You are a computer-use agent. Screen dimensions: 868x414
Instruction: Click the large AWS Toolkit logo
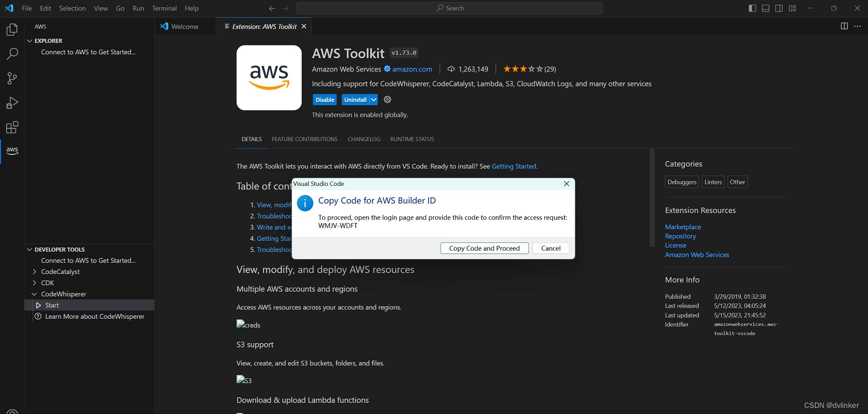[269, 77]
